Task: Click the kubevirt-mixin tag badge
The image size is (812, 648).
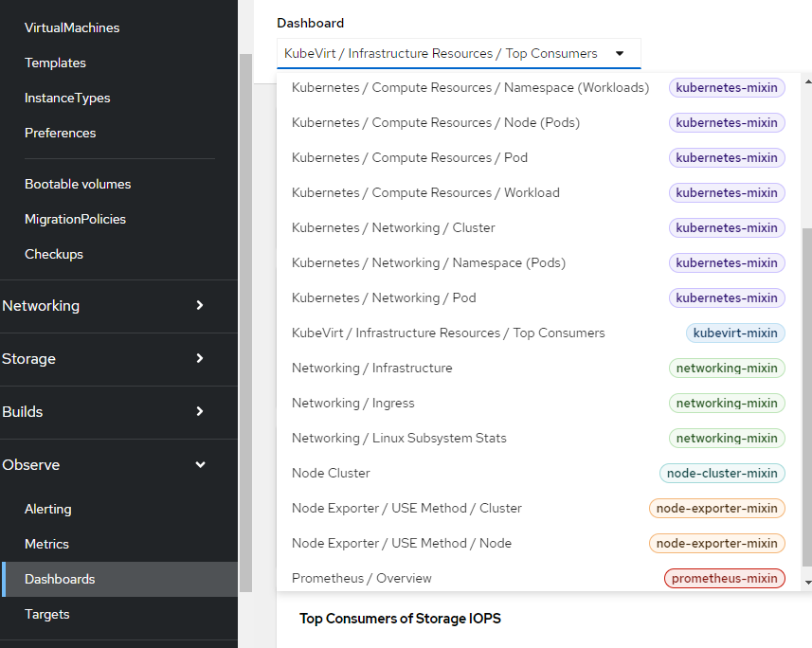Action: pos(735,333)
